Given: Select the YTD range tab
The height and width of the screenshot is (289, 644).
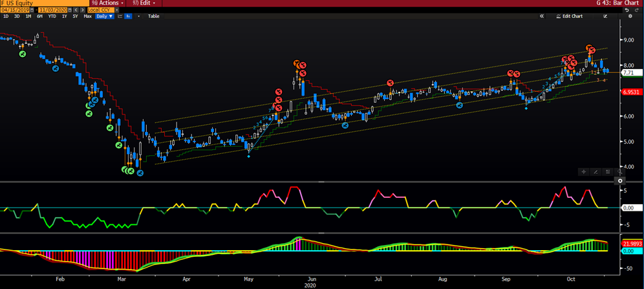Looking at the screenshot, I should [x=52, y=16].
